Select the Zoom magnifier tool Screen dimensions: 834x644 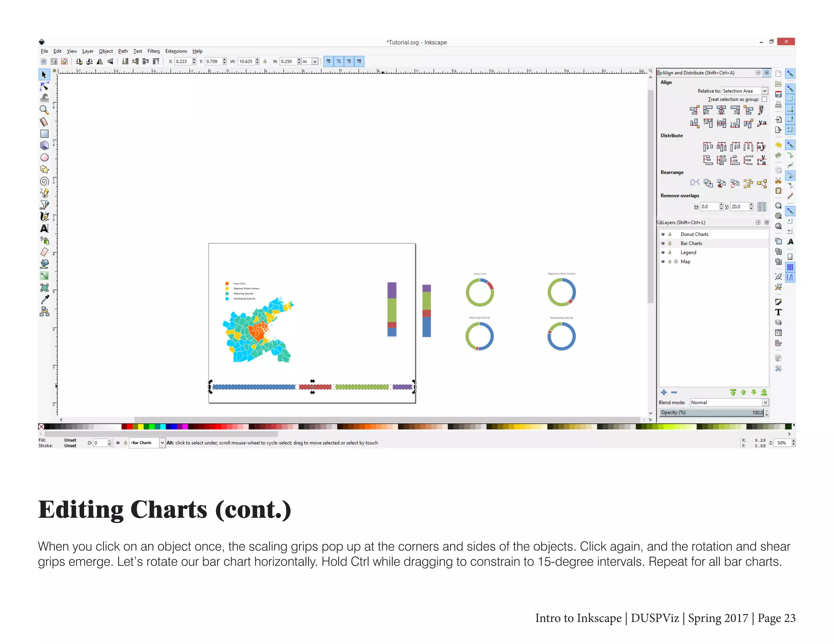coord(44,110)
